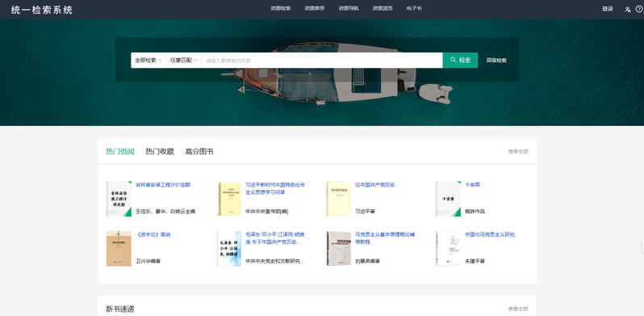Open 十宗罪 book cover thumbnail
Viewport: 644px width, 316px height.
pos(448,199)
